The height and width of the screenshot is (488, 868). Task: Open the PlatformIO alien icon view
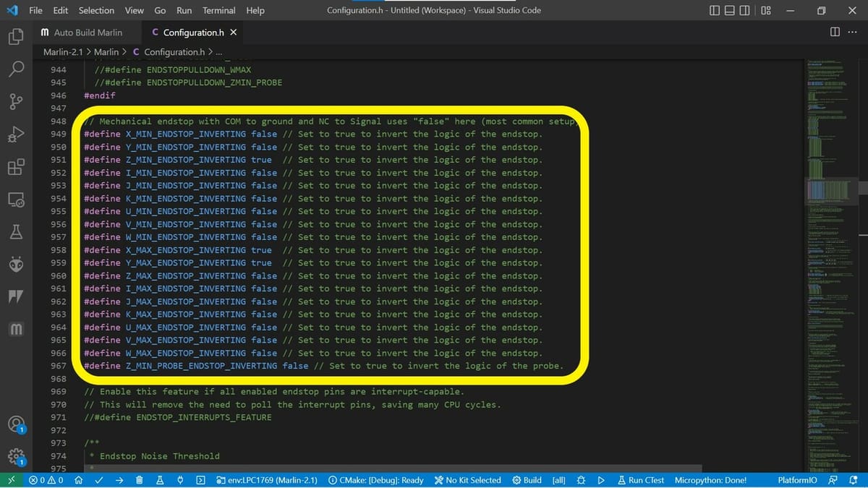[16, 265]
